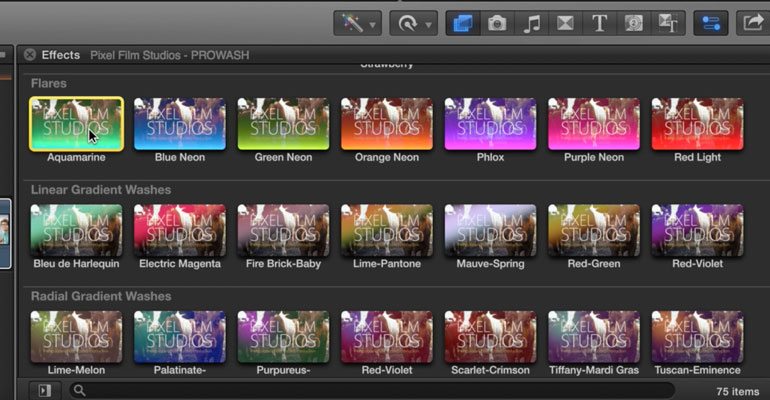Select the Red Light flare effect
Viewport: 770px width, 400px height.
pos(698,124)
